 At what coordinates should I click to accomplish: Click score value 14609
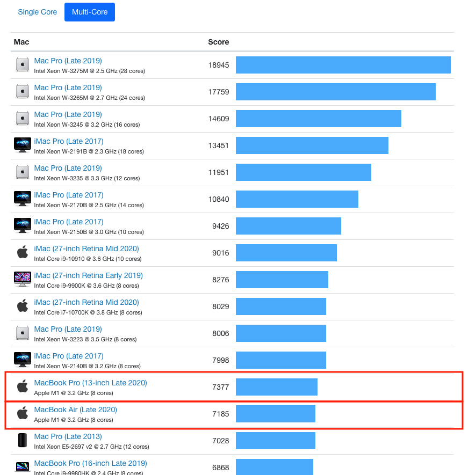(x=219, y=119)
